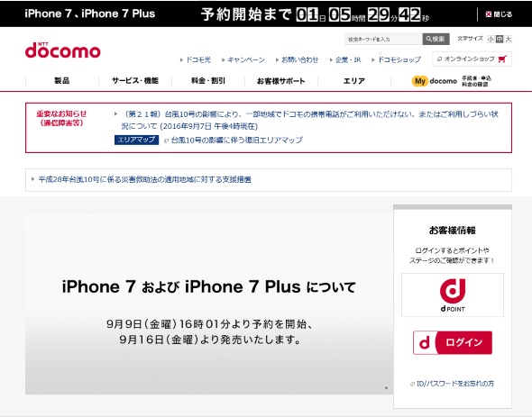This screenshot has height=417, width=532.
Task: Click the NTT docomo logo
Action: point(63,50)
